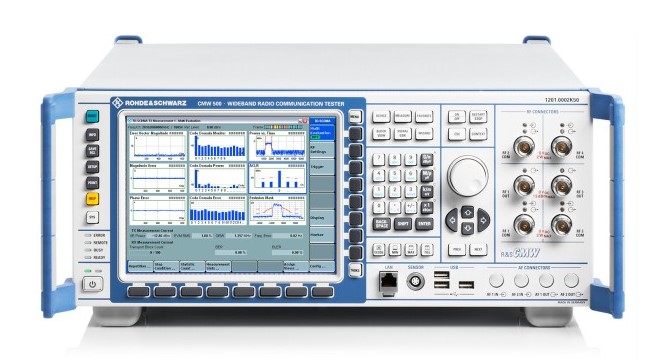
Task: Click the rotary knob
Action: 468,176
